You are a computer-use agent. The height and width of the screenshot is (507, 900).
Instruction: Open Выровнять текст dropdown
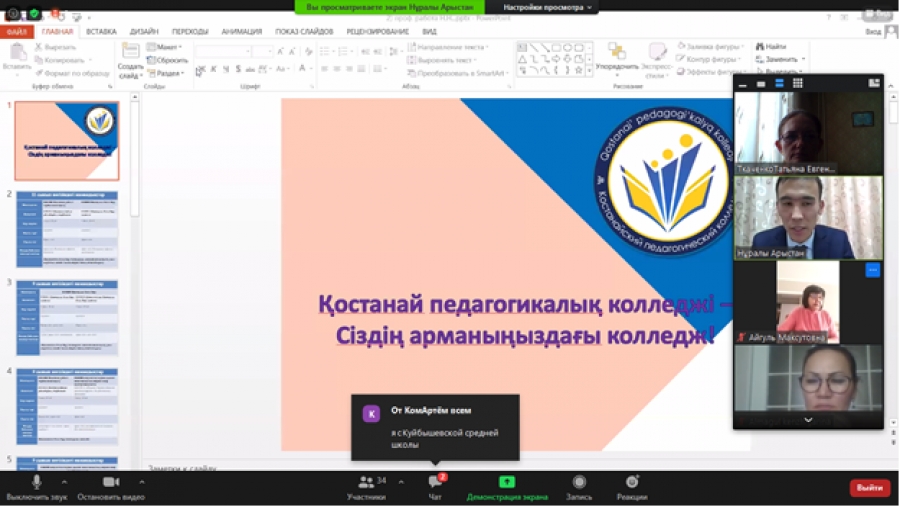(443, 60)
